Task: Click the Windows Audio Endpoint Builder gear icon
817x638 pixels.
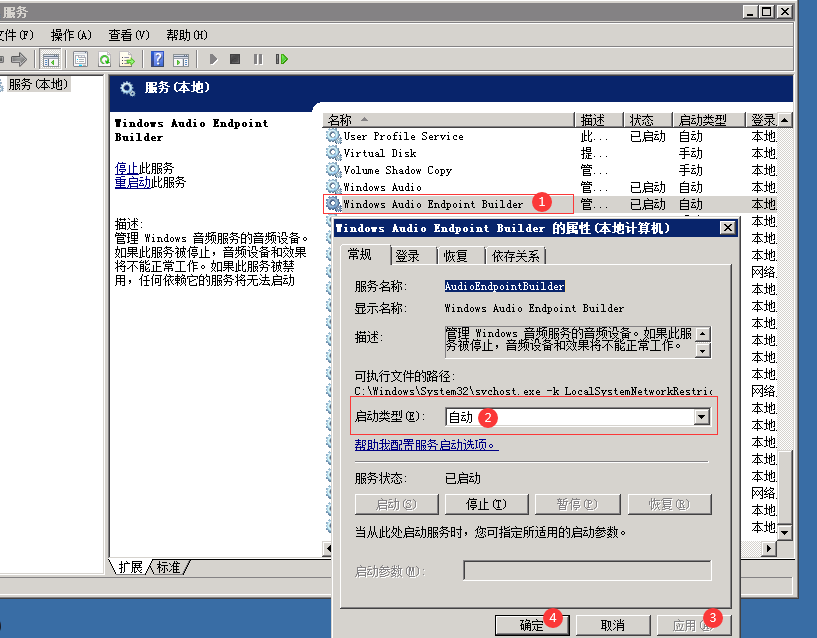Action: [x=333, y=204]
